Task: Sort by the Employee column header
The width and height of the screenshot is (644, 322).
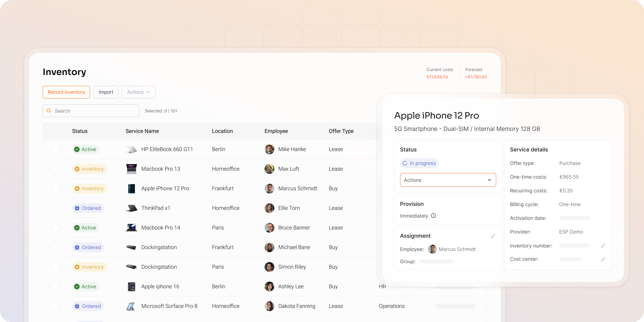Action: [x=276, y=131]
